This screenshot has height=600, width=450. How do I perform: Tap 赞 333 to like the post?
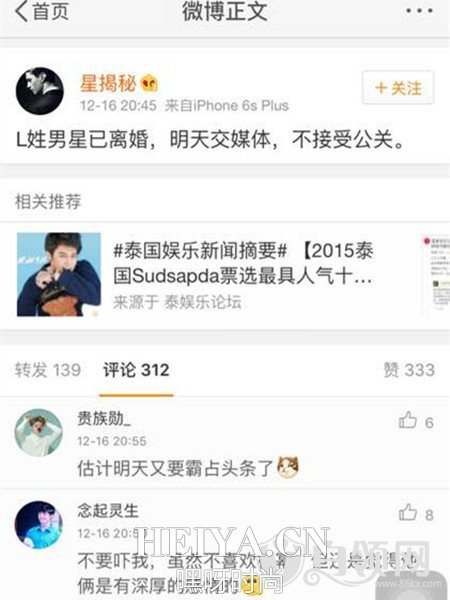click(x=409, y=370)
